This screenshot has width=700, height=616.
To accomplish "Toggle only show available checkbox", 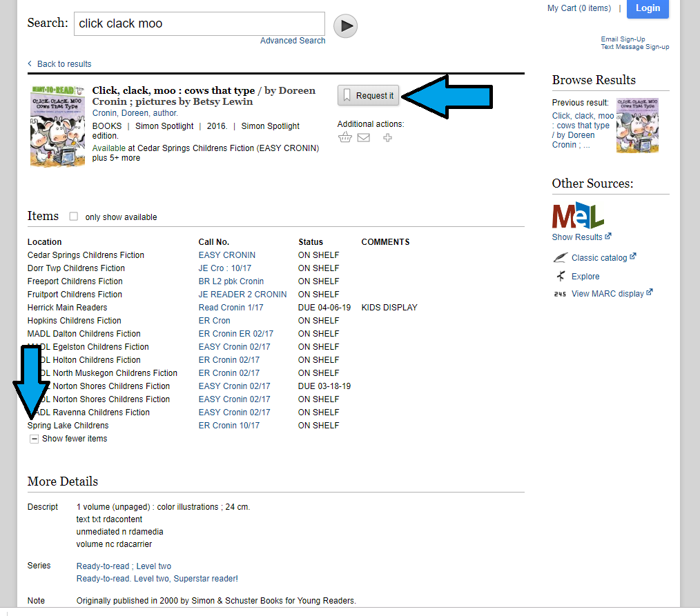I will coord(74,217).
